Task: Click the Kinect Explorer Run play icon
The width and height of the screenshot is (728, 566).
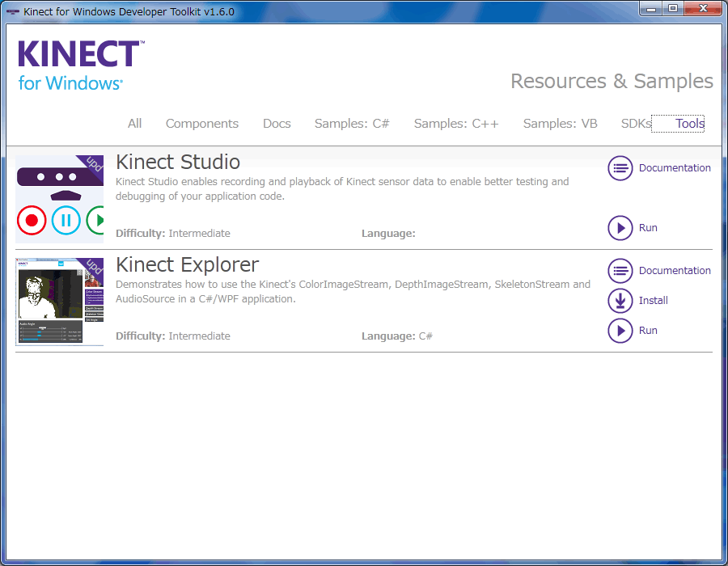Action: pyautogui.click(x=620, y=331)
